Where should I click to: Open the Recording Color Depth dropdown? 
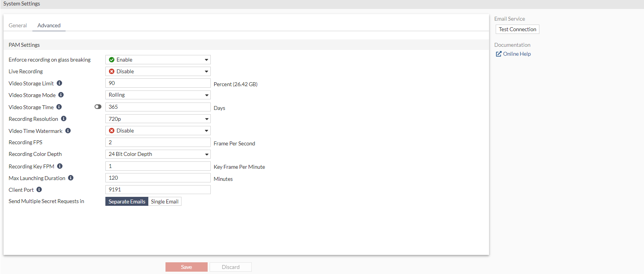coord(158,154)
